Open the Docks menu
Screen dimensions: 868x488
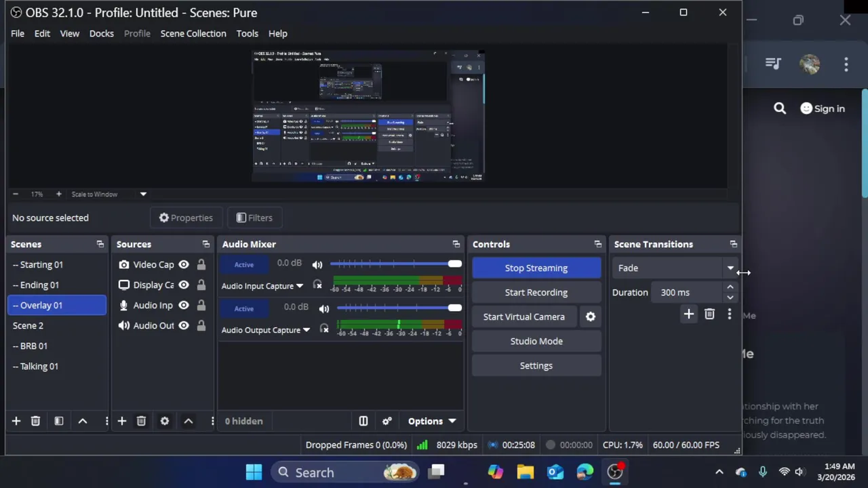pyautogui.click(x=102, y=33)
